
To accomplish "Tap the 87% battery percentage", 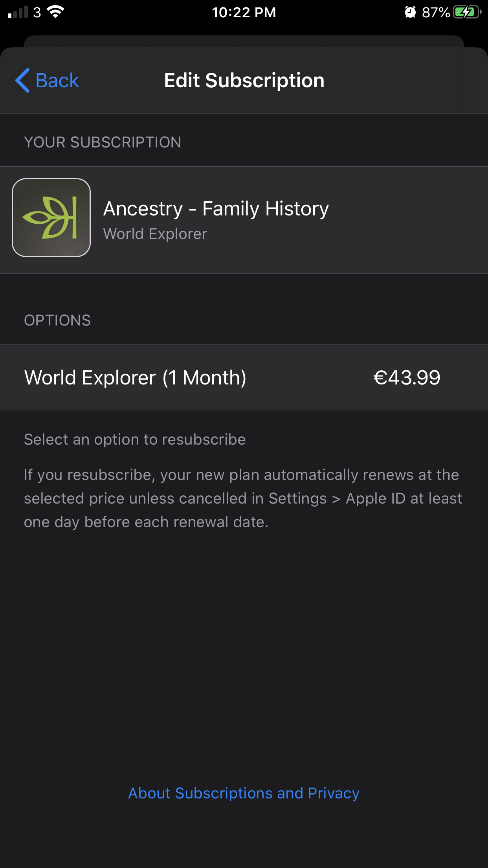I will (x=435, y=12).
